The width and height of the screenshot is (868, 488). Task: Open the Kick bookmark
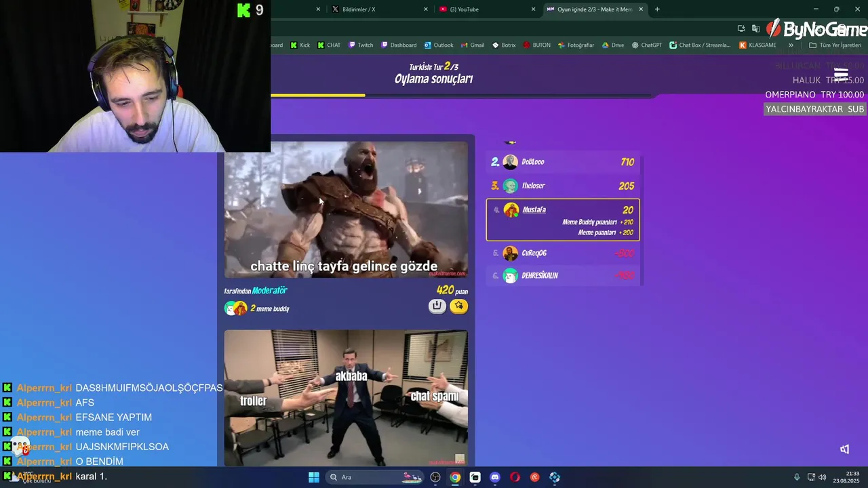[300, 45]
